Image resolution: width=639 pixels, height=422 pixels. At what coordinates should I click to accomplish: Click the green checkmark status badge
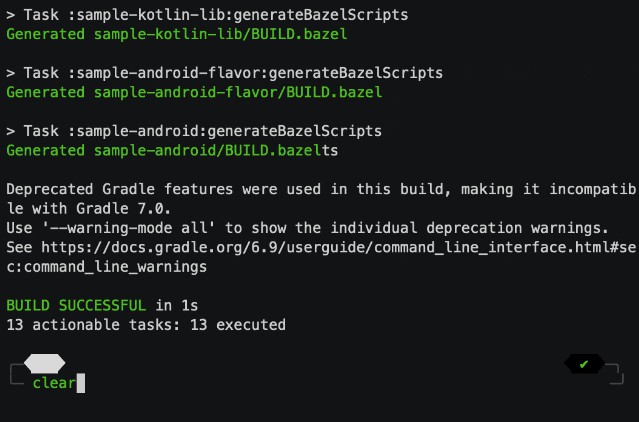(584, 364)
